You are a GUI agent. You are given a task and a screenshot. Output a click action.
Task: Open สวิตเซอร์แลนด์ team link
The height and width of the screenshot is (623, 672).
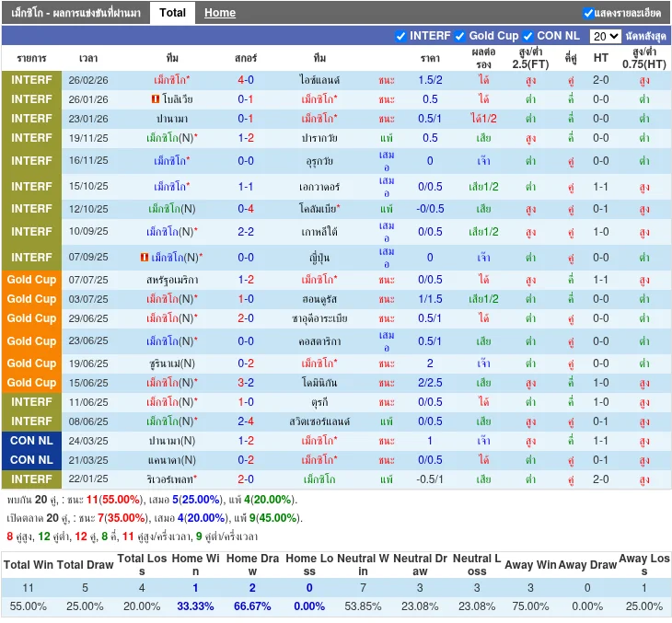[x=319, y=421]
